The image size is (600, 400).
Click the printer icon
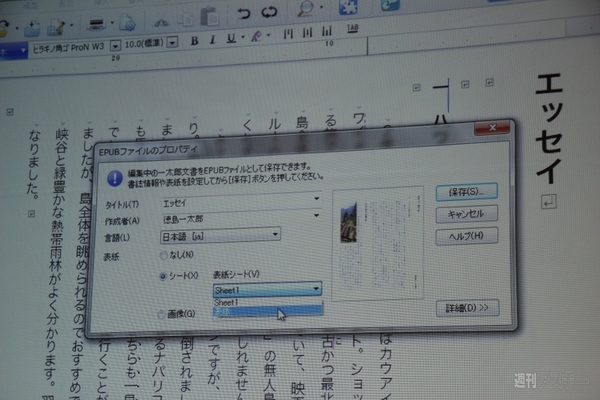coord(96,25)
